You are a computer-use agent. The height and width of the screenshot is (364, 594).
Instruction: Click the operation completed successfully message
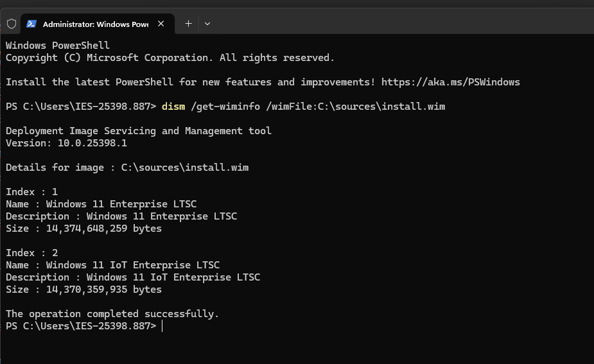pyautogui.click(x=112, y=314)
